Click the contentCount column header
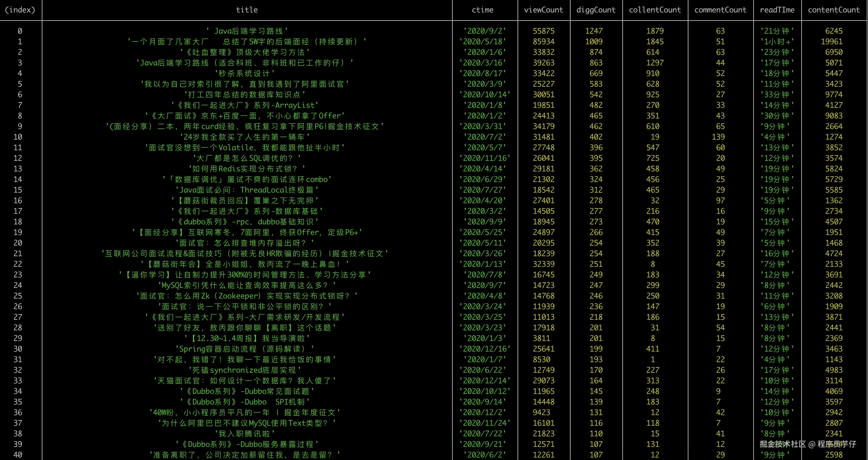This screenshot has height=460, width=868. click(834, 10)
